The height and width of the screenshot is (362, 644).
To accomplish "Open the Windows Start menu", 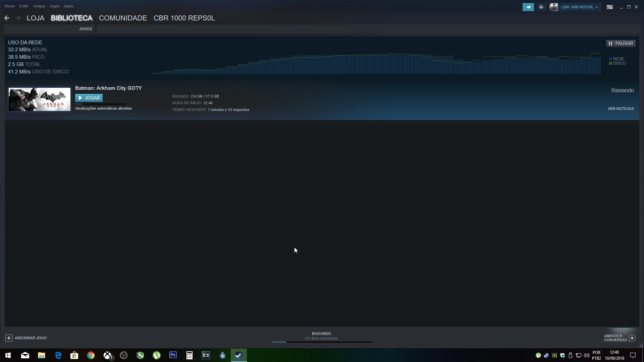I will coord(8,355).
